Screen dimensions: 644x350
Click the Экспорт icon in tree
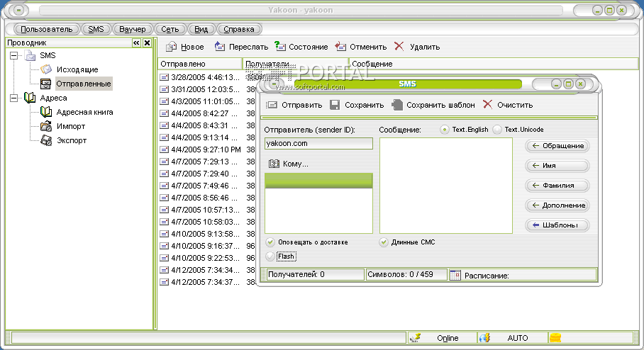(x=46, y=140)
